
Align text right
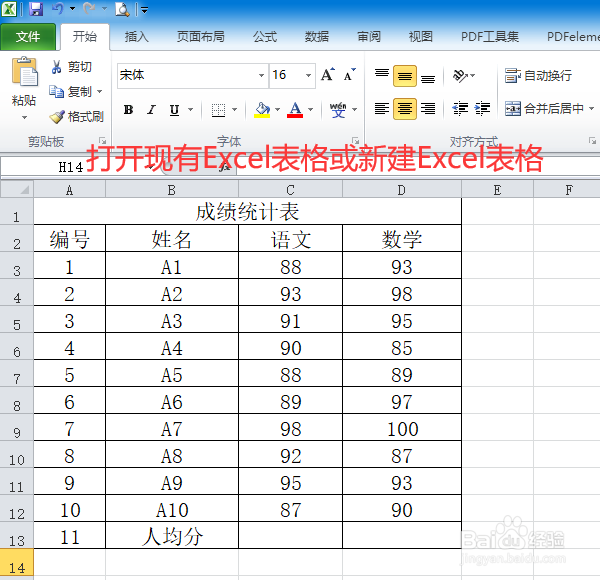(428, 109)
